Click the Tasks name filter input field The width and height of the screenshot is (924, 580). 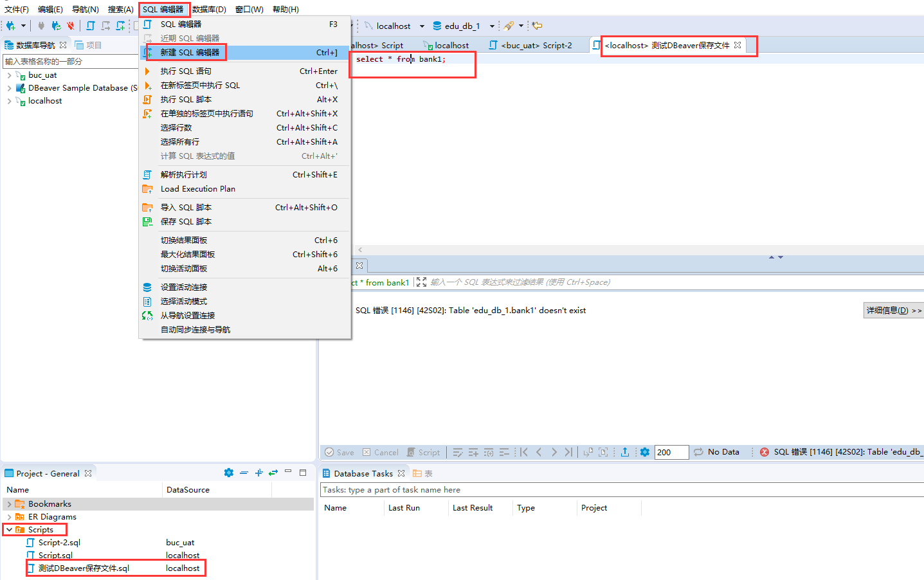point(622,490)
